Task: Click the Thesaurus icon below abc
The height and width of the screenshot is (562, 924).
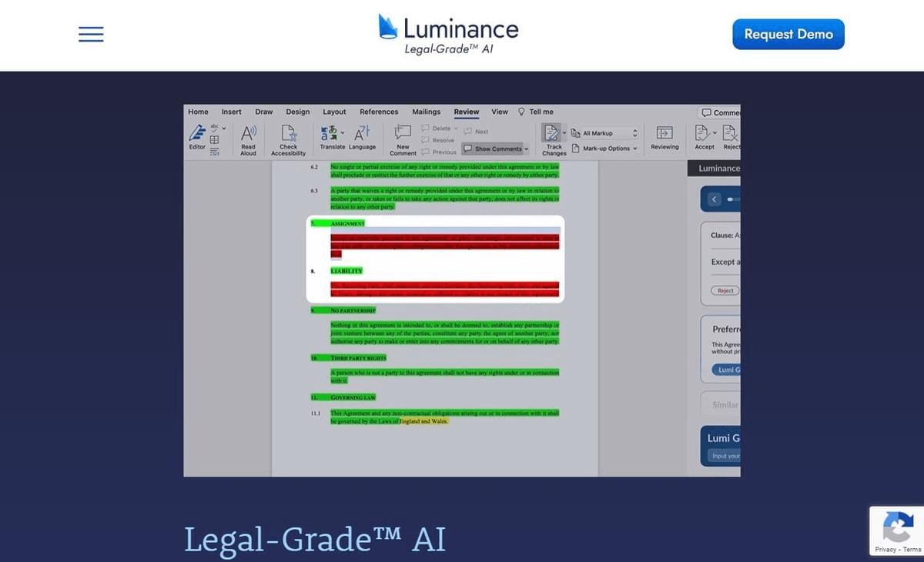Action: tap(214, 139)
